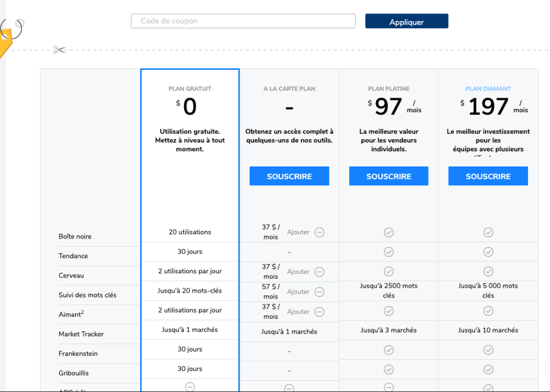Click the Boîte noire add minus icon
Viewport: 550px width, 392px height.
tap(320, 233)
